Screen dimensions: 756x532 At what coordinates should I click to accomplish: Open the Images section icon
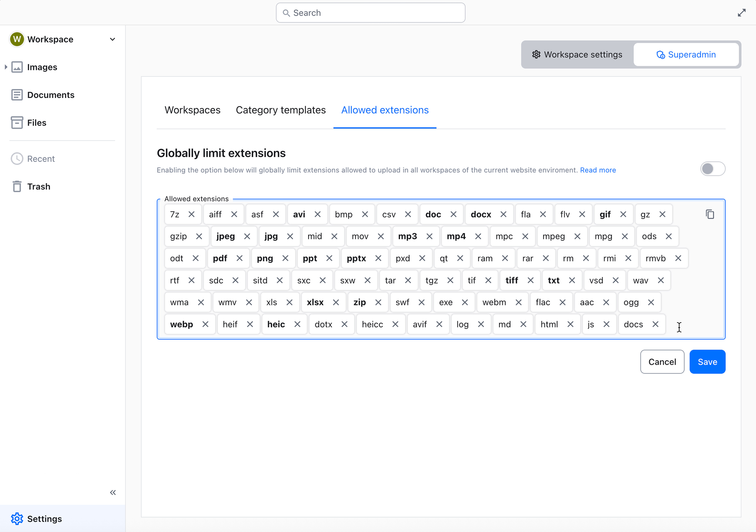[17, 67]
